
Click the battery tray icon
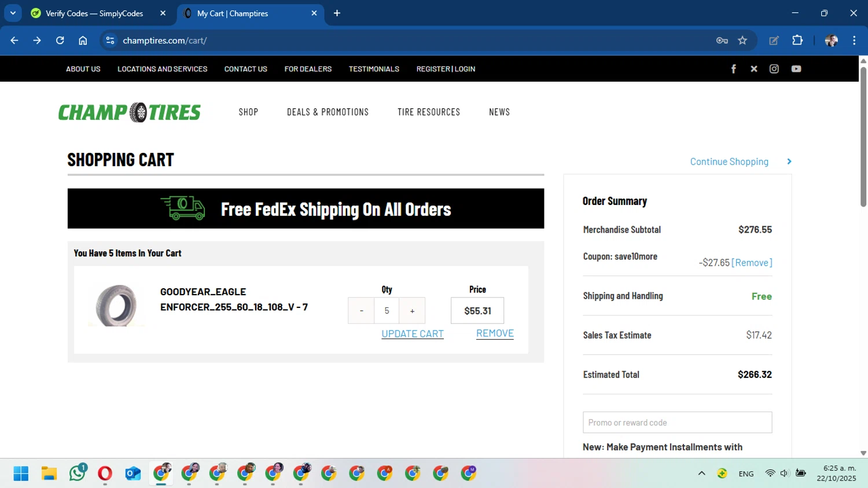[x=801, y=474]
